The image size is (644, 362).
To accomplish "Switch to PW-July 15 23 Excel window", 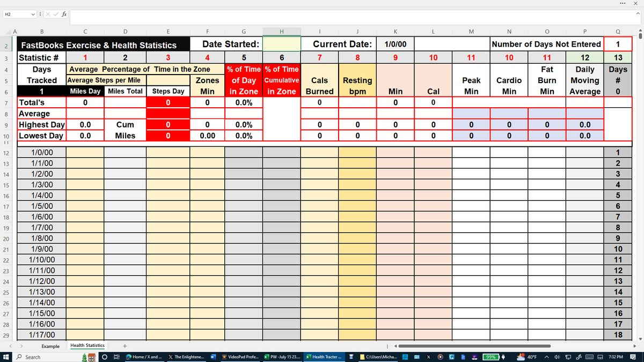I will 282,357.
